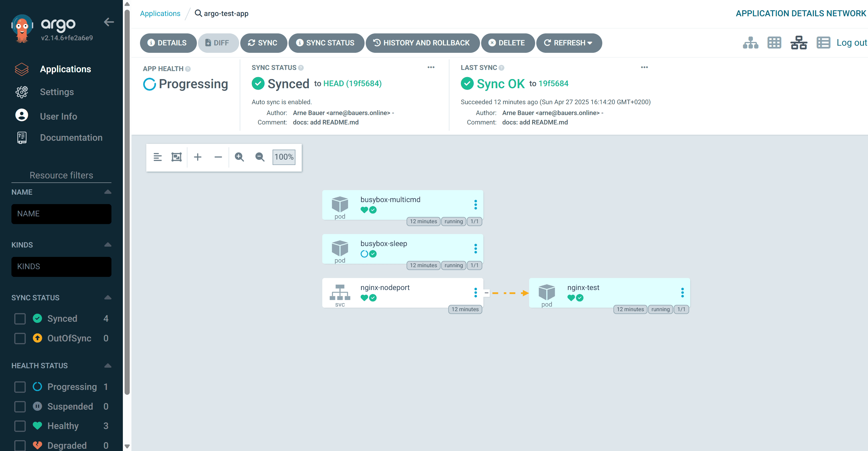Screen dimensions: 868x451
Task: Collapse the SYNC STATUS filter section
Action: [x=108, y=297]
